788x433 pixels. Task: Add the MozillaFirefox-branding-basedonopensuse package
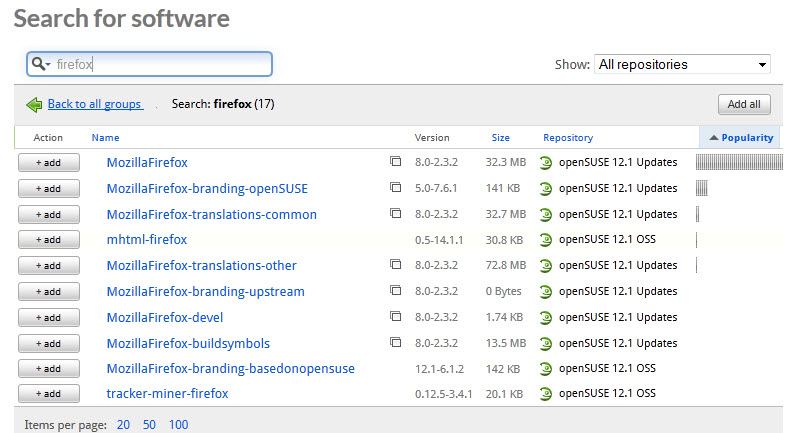49,369
